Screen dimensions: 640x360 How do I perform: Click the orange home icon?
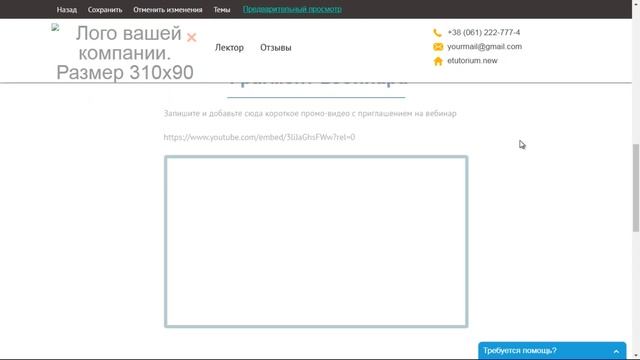[x=438, y=61]
